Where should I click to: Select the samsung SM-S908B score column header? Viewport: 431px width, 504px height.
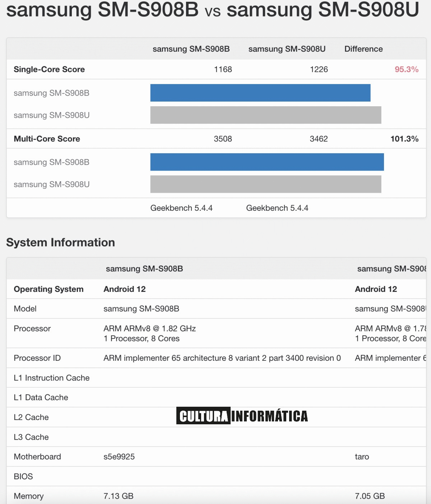pyautogui.click(x=191, y=49)
